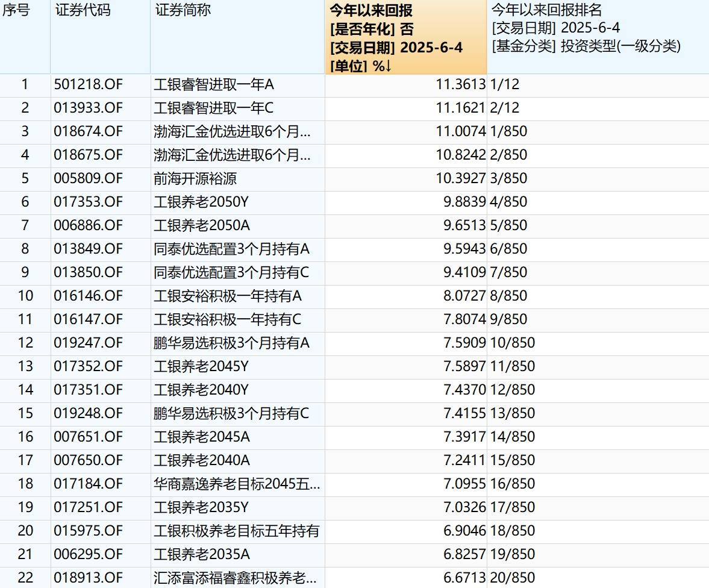The image size is (709, 588).
Task: Select row number 20
Action: [x=25, y=531]
